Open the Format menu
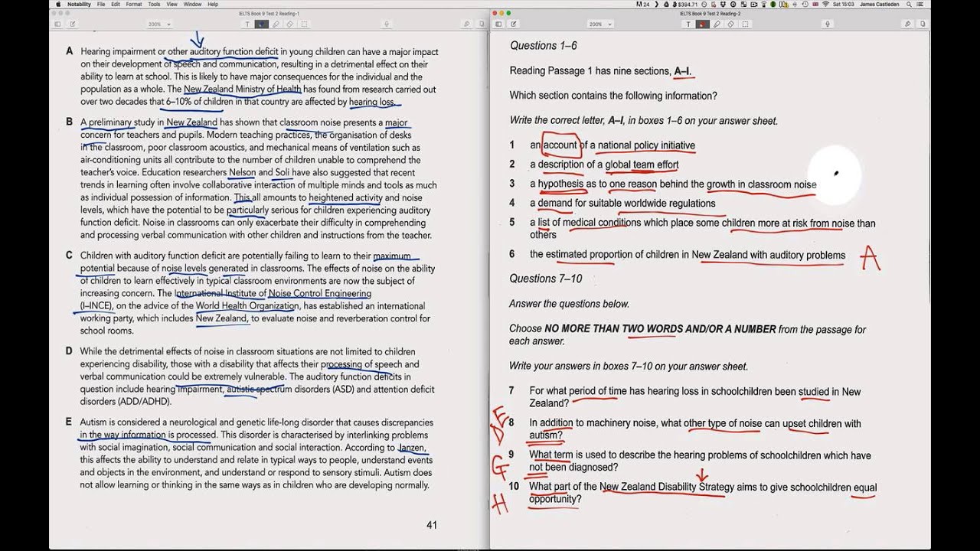The image size is (980, 551). coord(134,5)
